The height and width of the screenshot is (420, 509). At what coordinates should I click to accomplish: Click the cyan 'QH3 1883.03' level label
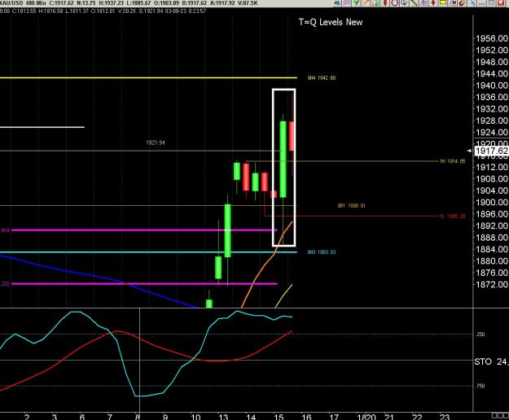click(322, 252)
